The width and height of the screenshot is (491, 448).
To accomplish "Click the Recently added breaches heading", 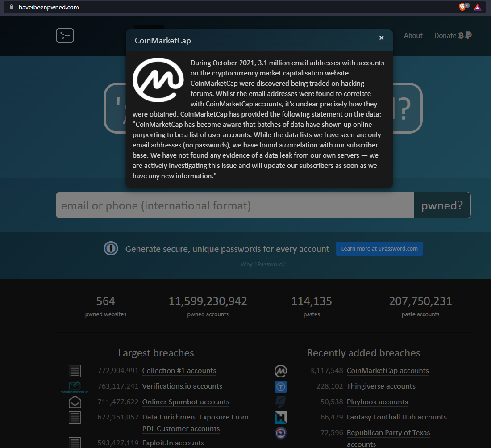I will click(363, 353).
